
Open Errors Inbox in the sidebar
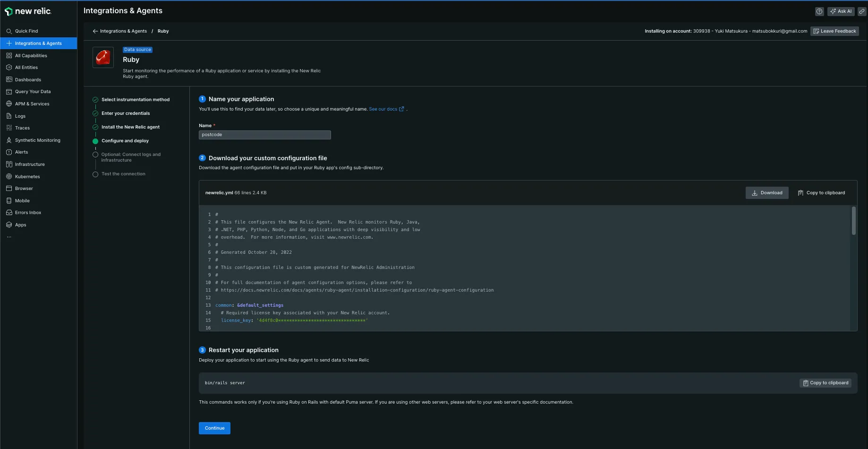(28, 213)
